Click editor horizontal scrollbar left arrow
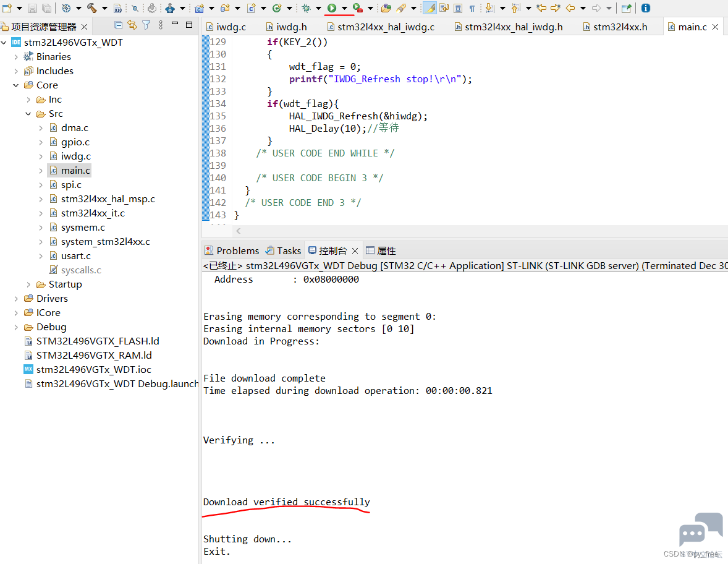 tap(238, 231)
